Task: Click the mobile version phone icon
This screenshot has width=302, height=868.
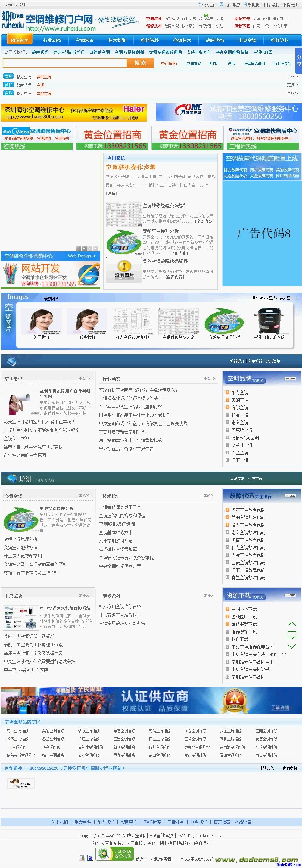Action: (x=245, y=5)
